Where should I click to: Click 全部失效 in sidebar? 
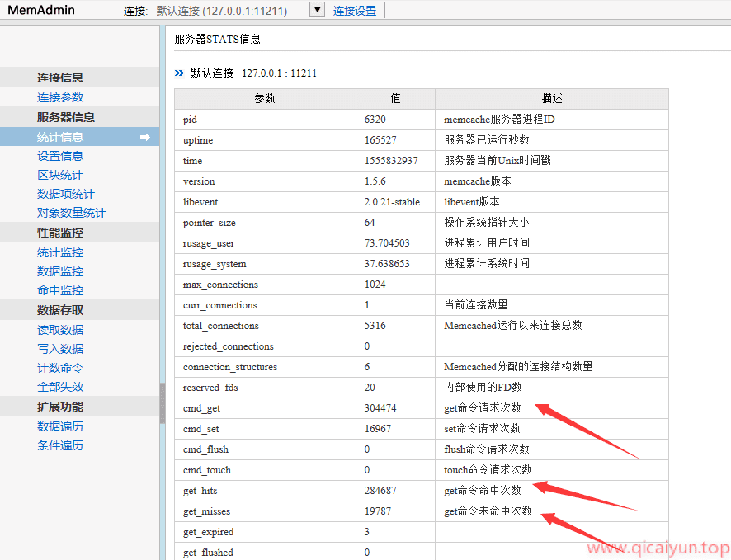click(x=60, y=387)
